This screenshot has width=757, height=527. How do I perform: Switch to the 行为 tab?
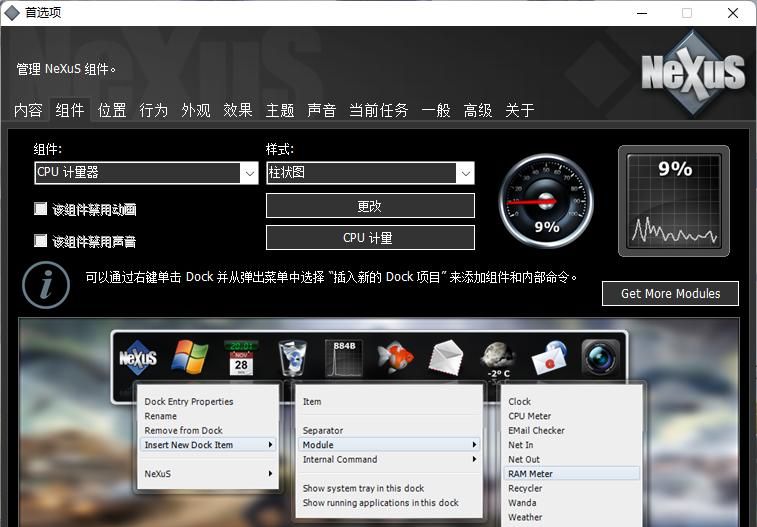(154, 110)
